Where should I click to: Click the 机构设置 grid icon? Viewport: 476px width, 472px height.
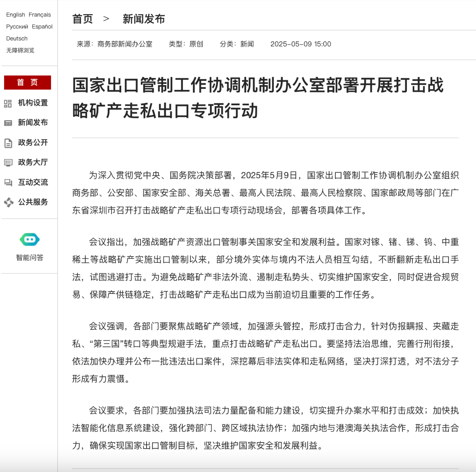point(8,103)
